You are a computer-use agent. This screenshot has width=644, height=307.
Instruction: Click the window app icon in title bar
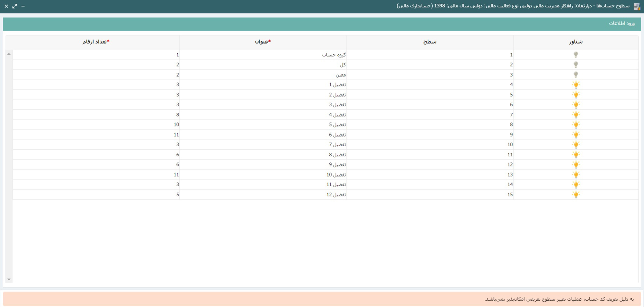636,6
